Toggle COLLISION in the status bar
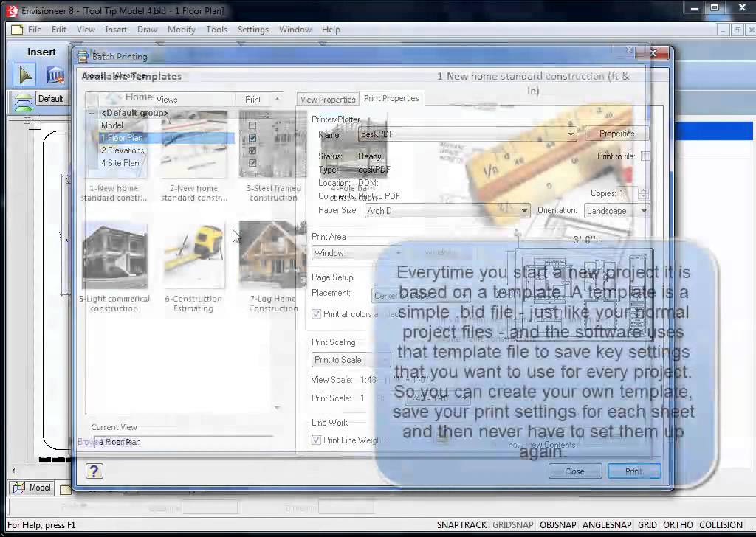Viewport: 756px width, 537px height. click(x=721, y=525)
